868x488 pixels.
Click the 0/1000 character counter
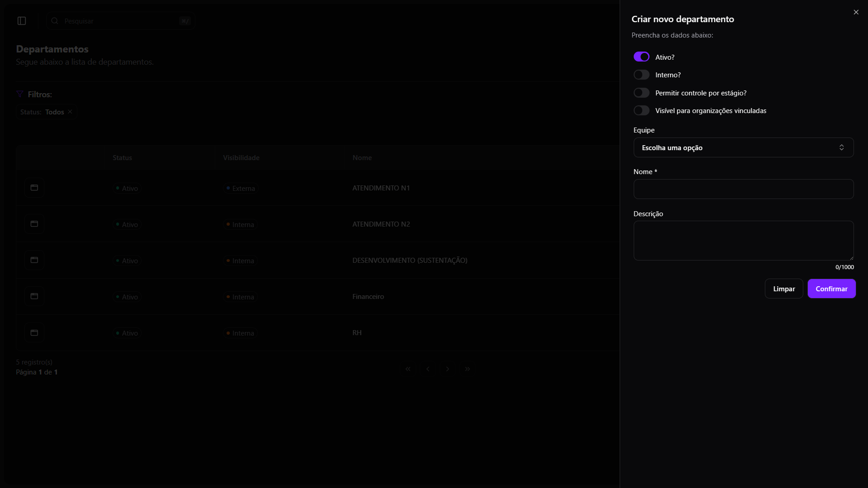(x=844, y=267)
